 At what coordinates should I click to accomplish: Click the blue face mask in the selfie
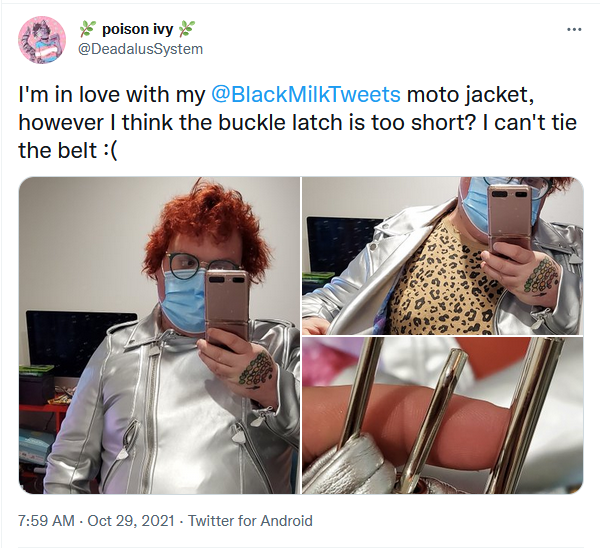(184, 302)
